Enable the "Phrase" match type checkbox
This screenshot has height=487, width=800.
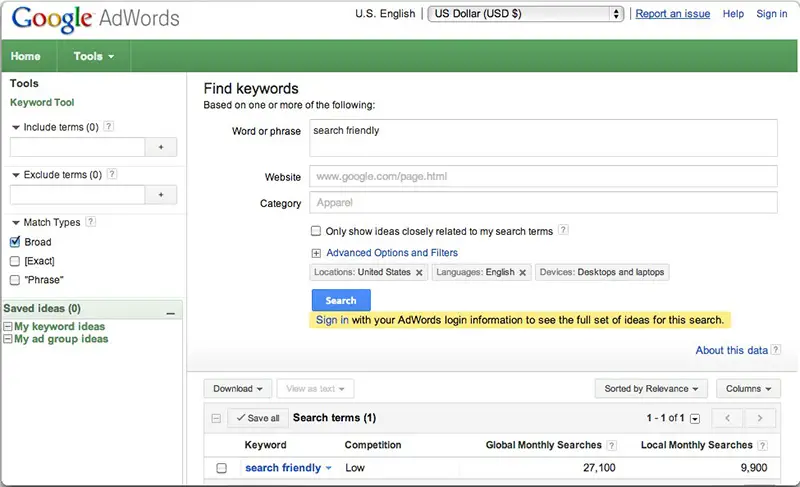15,280
